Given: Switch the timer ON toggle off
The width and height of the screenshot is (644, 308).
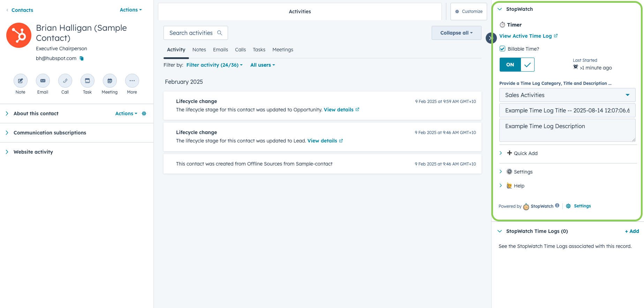Looking at the screenshot, I should click(x=517, y=65).
